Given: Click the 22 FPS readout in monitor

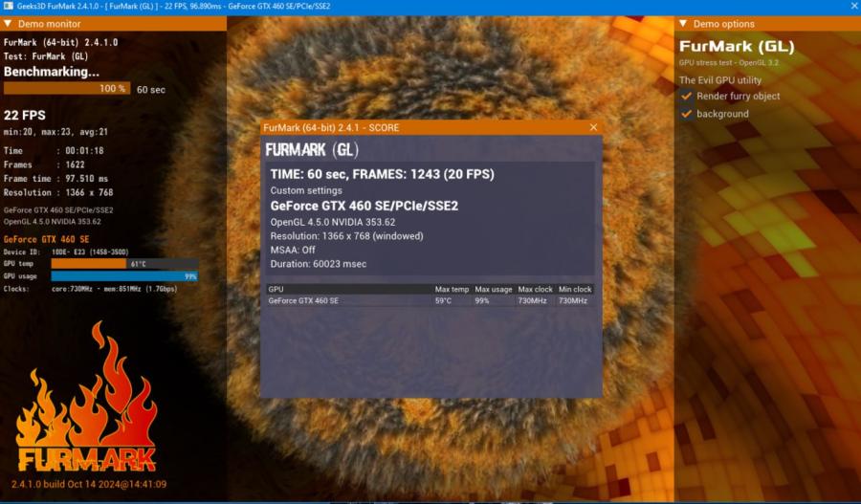Looking at the screenshot, I should tap(25, 116).
